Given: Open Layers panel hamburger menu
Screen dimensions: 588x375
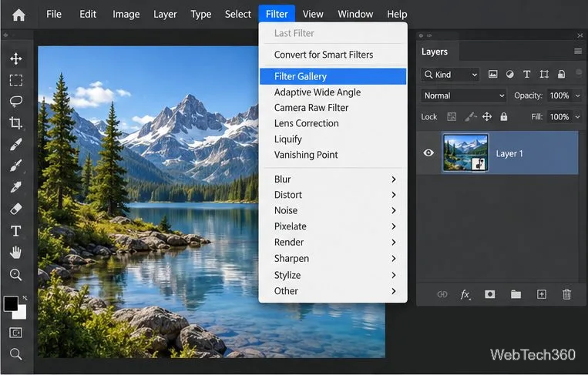Looking at the screenshot, I should pyautogui.click(x=578, y=52).
